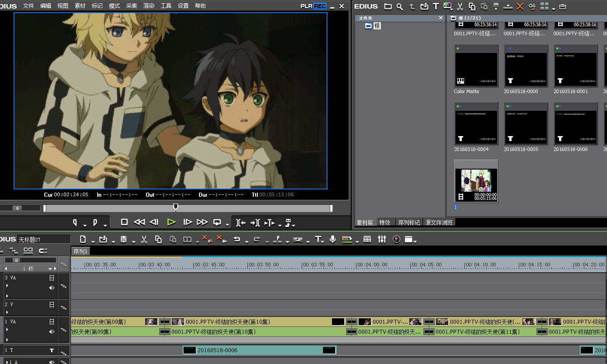The width and height of the screenshot is (607, 364).
Task: Mute audio on track 1 VA
Action: [52, 331]
